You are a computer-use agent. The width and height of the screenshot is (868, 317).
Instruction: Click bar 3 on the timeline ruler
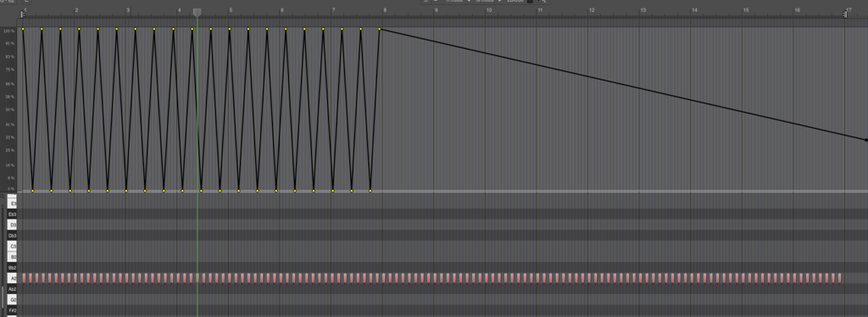(128, 10)
